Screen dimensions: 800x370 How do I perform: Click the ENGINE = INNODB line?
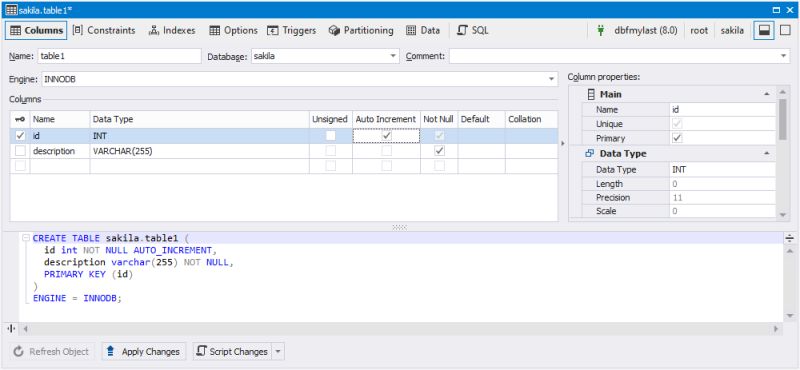click(78, 298)
